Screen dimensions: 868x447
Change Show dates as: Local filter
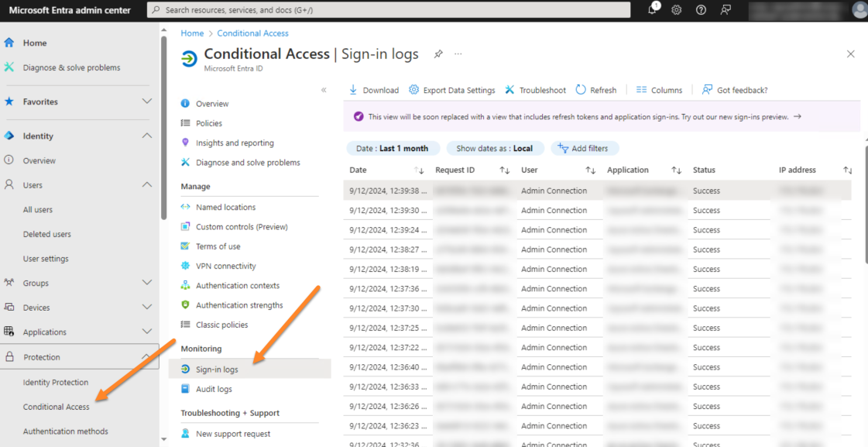pos(494,149)
